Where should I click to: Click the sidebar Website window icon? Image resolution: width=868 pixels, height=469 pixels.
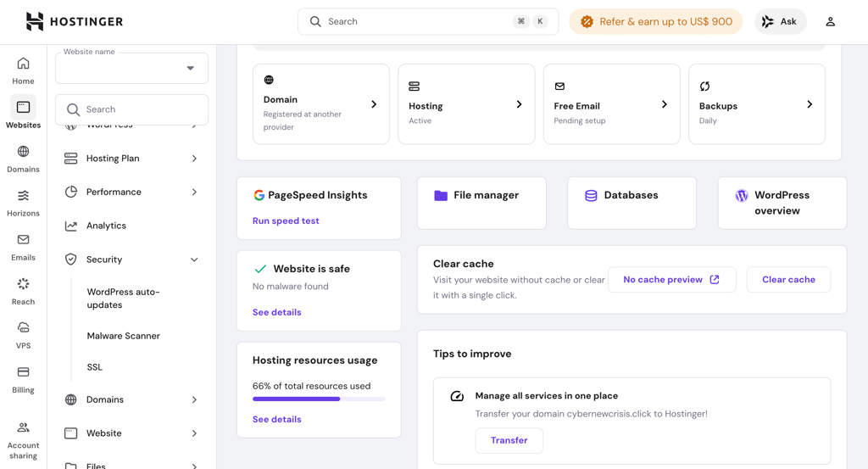coord(71,433)
